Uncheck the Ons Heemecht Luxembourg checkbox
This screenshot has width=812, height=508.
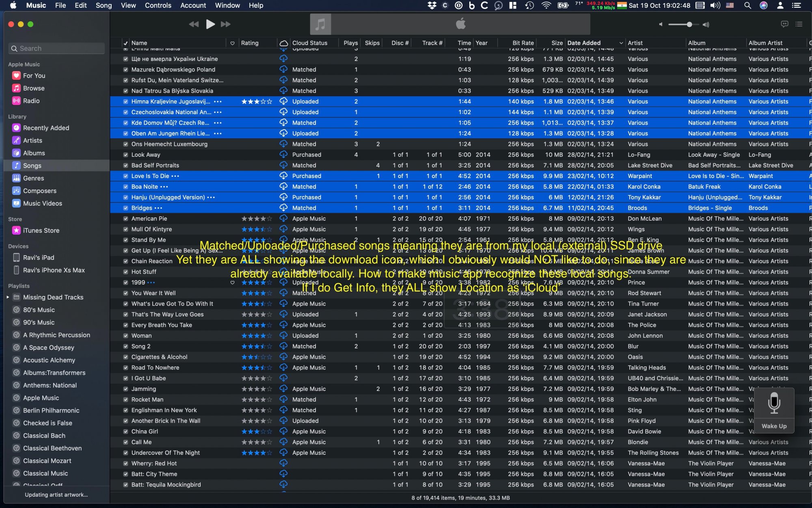coord(125,144)
